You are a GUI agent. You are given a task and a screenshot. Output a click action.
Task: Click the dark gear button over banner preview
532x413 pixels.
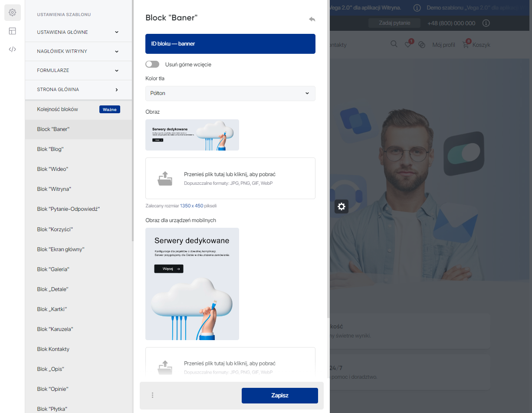click(x=342, y=206)
